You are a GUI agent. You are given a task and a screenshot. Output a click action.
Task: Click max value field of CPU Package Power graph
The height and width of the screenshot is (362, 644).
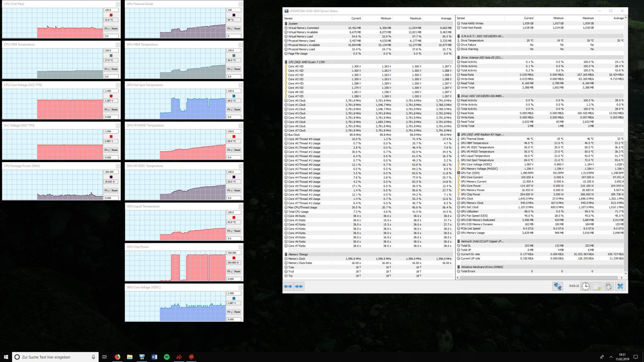[111, 172]
